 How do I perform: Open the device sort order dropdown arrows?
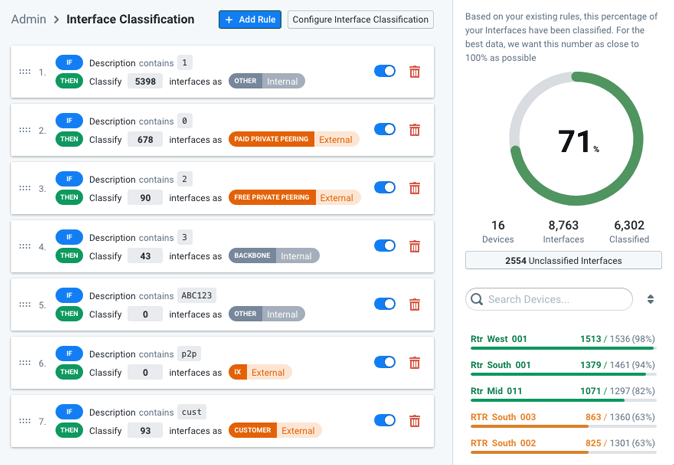click(650, 299)
